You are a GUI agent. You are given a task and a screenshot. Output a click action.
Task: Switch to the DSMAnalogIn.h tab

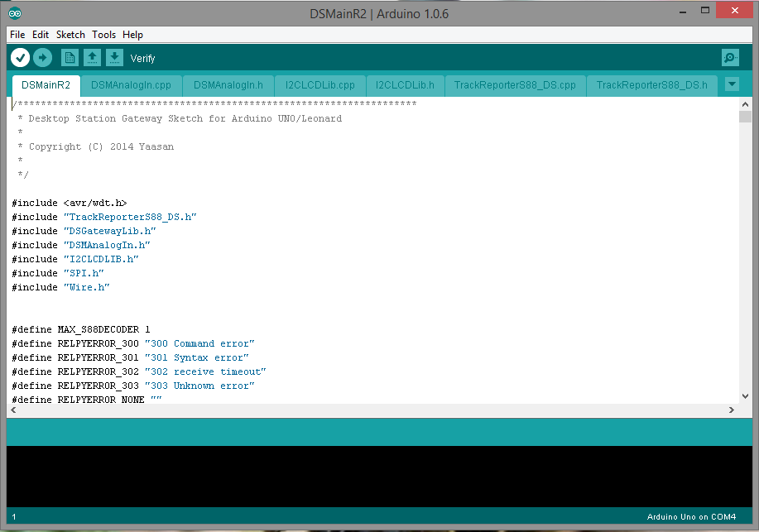[228, 85]
